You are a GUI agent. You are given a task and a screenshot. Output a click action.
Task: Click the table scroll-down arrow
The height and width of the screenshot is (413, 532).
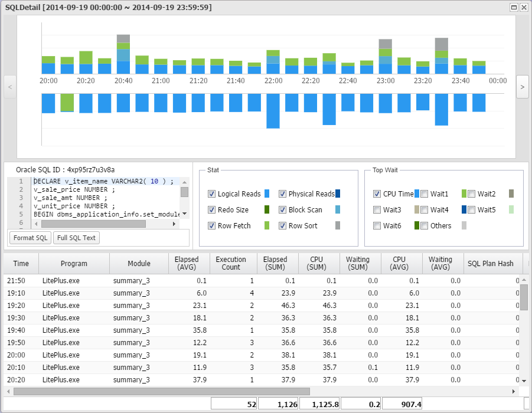point(524,381)
